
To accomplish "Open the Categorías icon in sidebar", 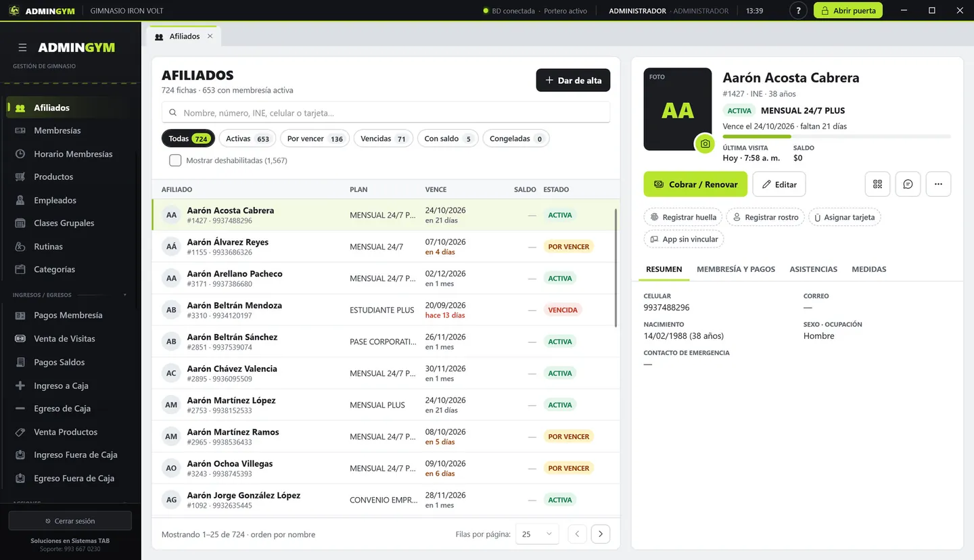I will [x=20, y=270].
